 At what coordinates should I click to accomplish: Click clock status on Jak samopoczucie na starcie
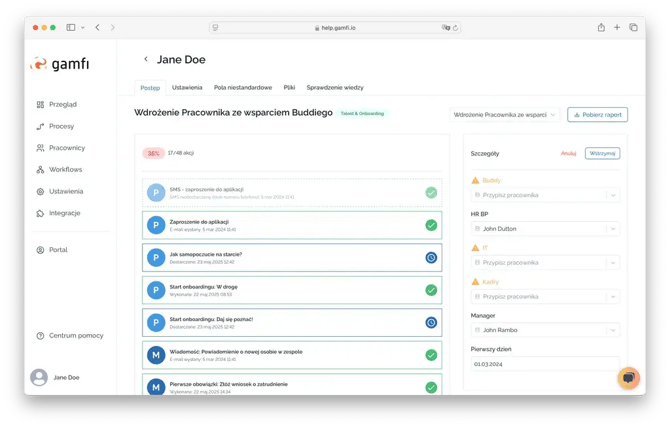tap(431, 257)
